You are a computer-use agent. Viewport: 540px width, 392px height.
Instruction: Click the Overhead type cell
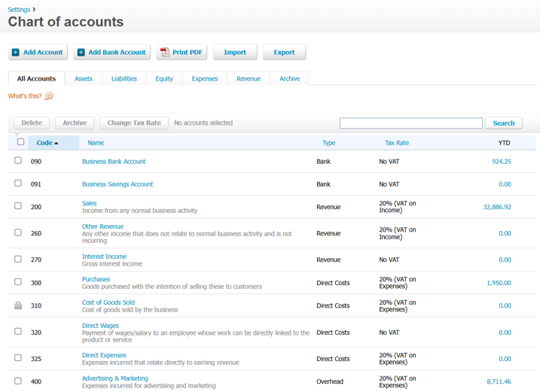point(330,381)
